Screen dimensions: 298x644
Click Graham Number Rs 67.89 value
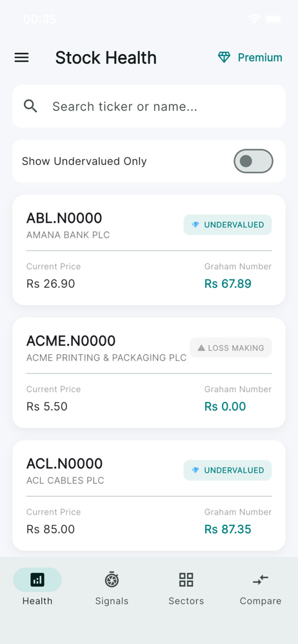pyautogui.click(x=228, y=284)
